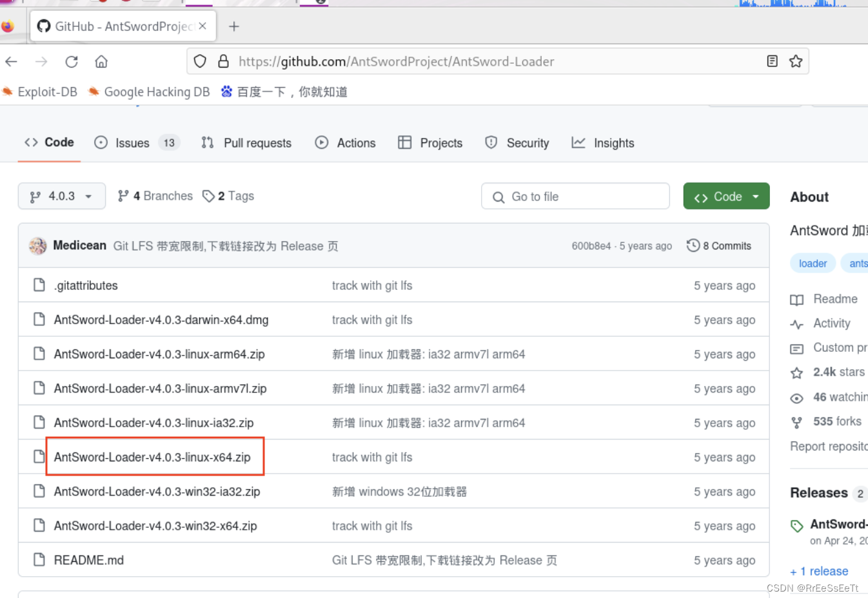The image size is (868, 598).
Task: Open the Readme via its book icon
Action: pos(798,298)
